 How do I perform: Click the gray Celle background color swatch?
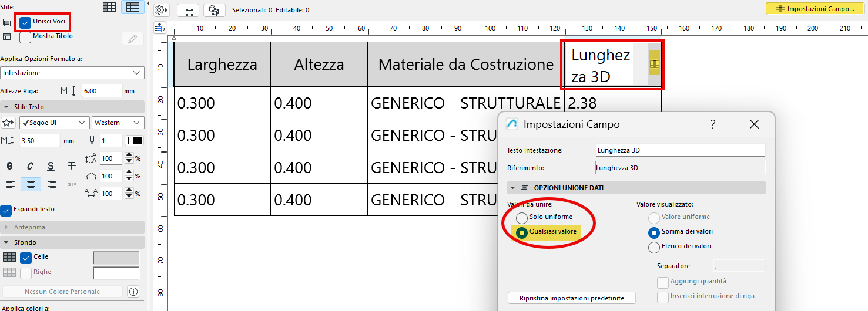pyautogui.click(x=116, y=258)
